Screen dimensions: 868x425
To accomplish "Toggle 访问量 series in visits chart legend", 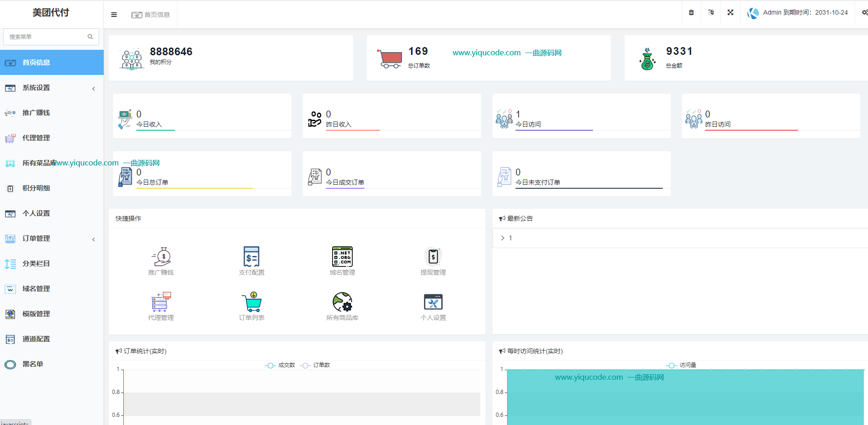I will pos(681,365).
